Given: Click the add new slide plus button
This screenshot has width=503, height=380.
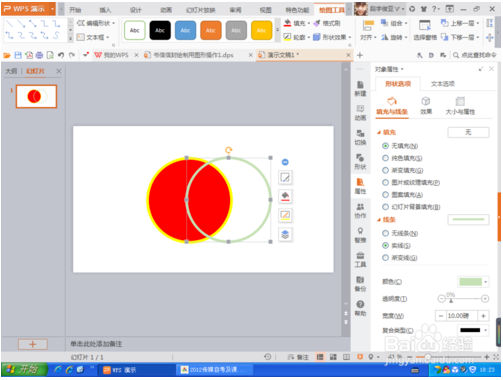Looking at the screenshot, I should (33, 344).
